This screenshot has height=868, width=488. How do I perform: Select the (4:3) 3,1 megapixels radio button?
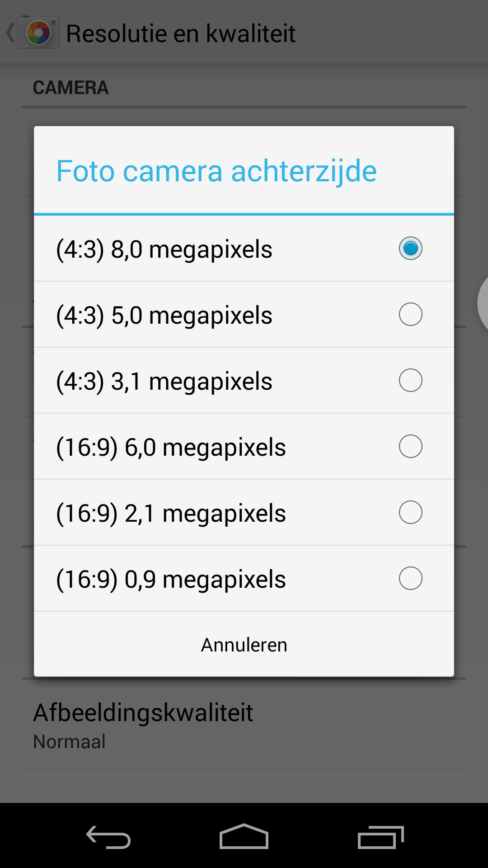pyautogui.click(x=410, y=380)
